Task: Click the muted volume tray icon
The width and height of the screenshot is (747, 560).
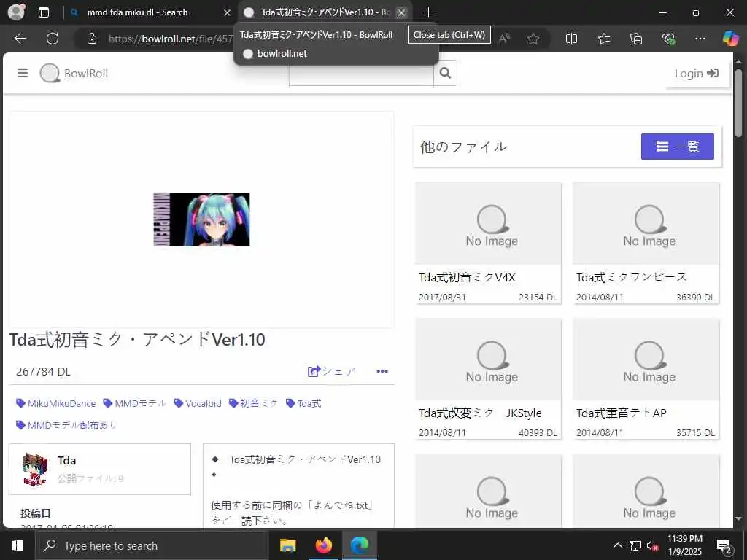Action: coord(652,545)
